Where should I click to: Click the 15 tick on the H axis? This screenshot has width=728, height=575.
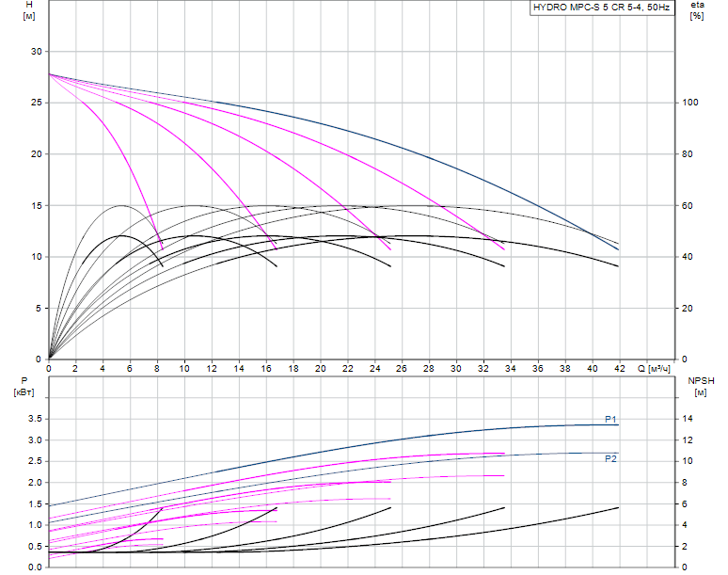(x=36, y=205)
